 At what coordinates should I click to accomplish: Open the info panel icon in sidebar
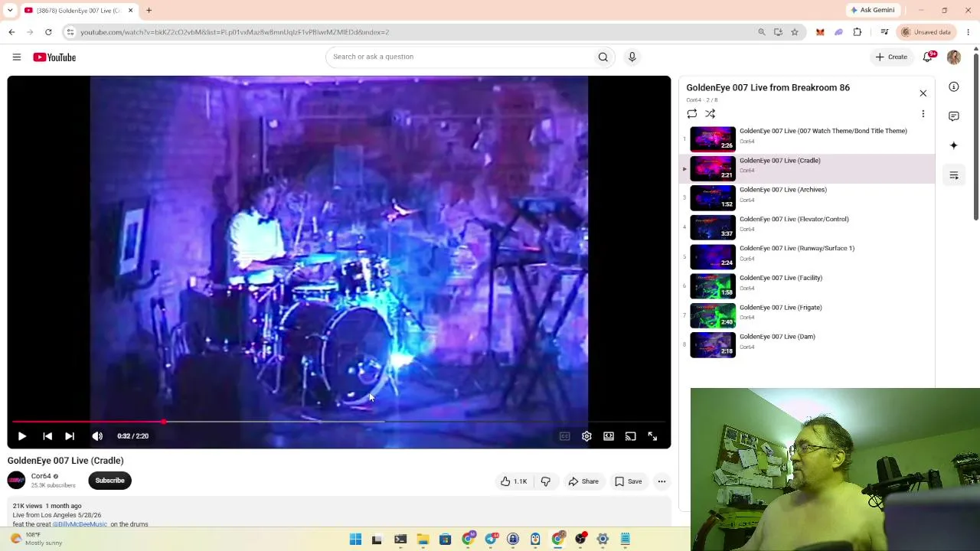click(x=954, y=87)
